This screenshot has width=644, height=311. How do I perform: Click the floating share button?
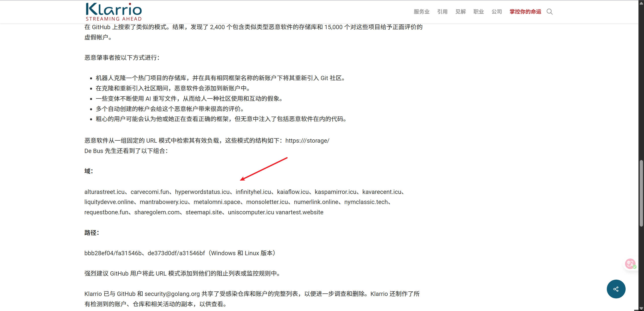tap(616, 289)
